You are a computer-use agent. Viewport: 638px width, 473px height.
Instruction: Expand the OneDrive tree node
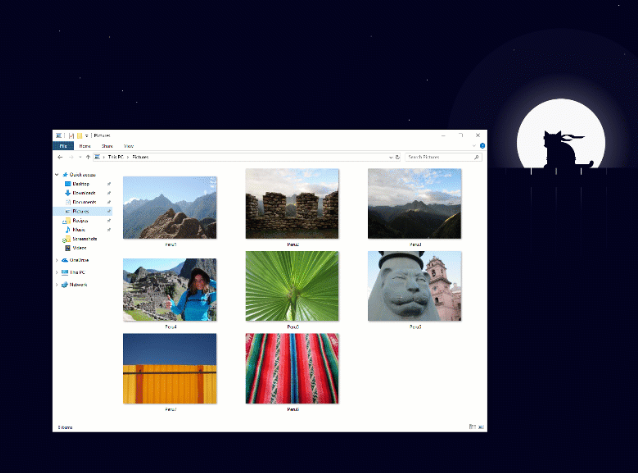(57, 260)
